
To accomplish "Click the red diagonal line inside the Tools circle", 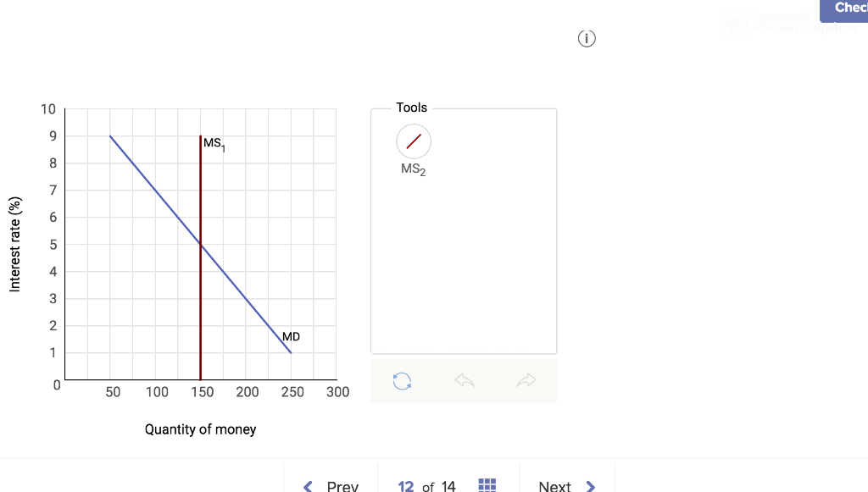I will (413, 140).
